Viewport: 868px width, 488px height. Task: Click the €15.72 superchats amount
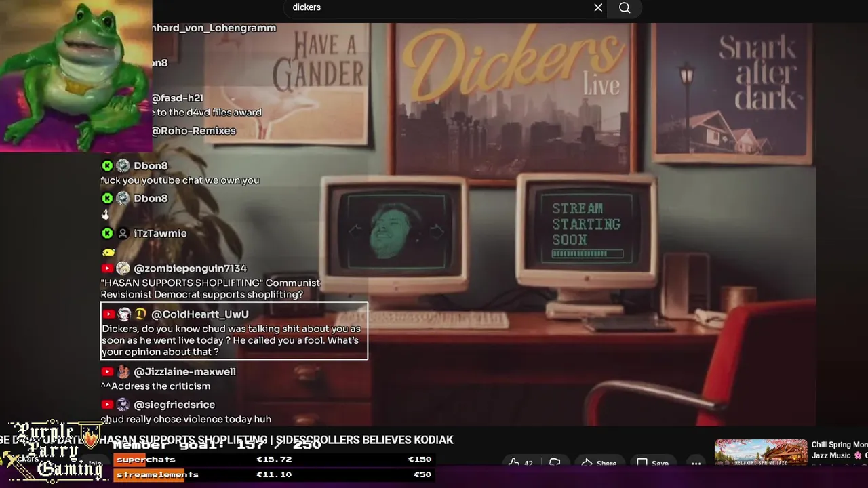(x=274, y=460)
